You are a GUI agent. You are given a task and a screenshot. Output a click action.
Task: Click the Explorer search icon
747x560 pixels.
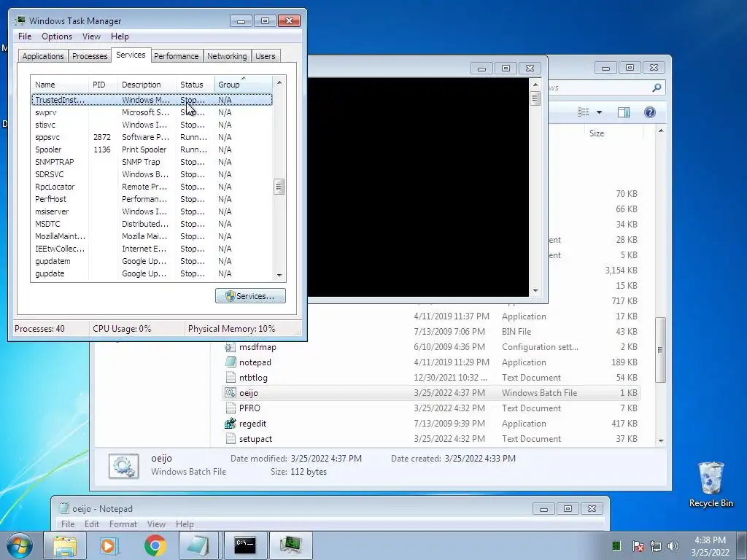coord(657,87)
